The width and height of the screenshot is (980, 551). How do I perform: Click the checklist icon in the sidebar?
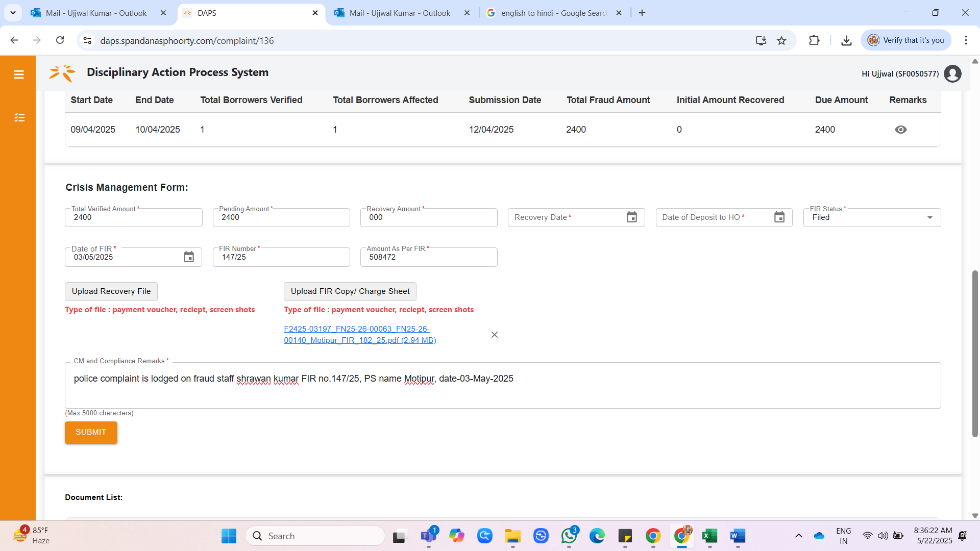pos(19,118)
